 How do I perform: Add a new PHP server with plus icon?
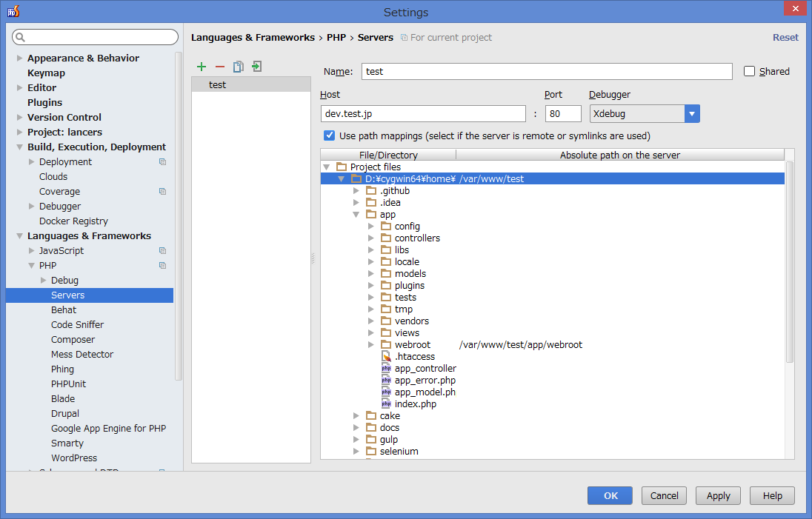click(202, 67)
